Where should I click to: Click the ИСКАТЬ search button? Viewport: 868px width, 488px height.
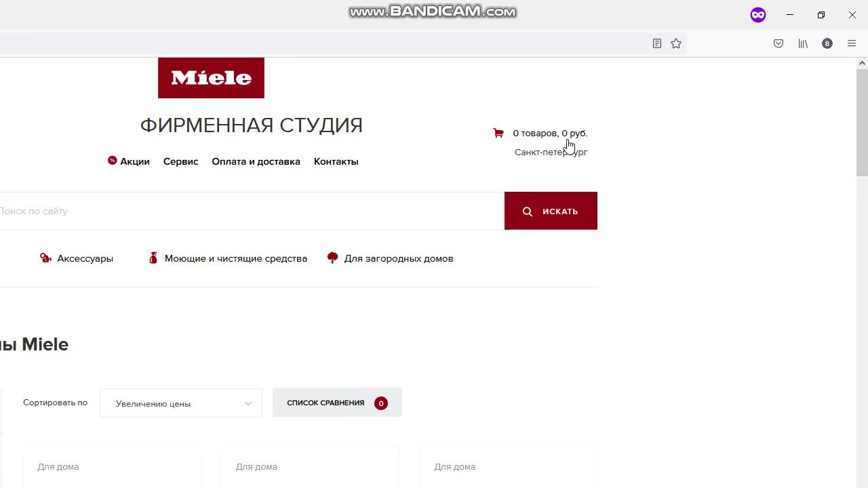(551, 211)
